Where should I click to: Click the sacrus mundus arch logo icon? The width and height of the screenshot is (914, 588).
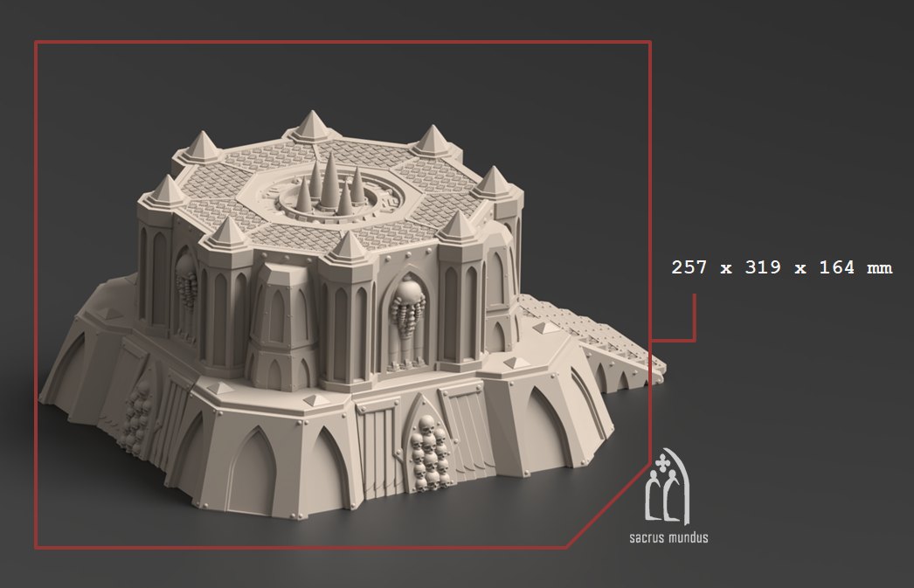[x=667, y=490]
